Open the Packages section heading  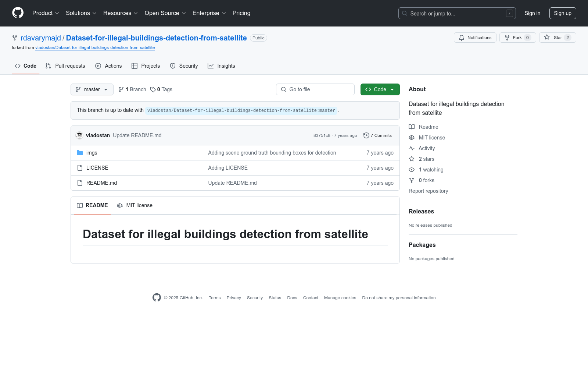[x=422, y=245]
